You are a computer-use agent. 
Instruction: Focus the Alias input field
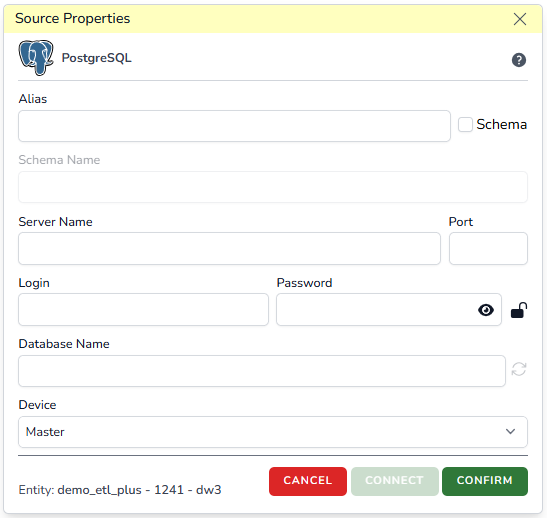[234, 126]
